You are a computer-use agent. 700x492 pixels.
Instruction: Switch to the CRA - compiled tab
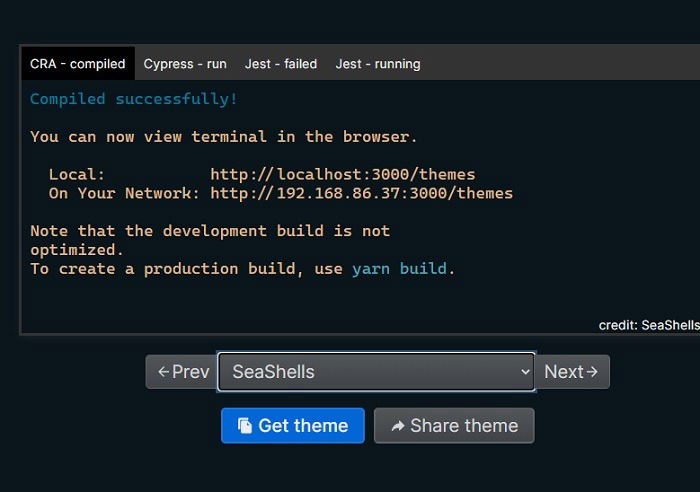(78, 63)
